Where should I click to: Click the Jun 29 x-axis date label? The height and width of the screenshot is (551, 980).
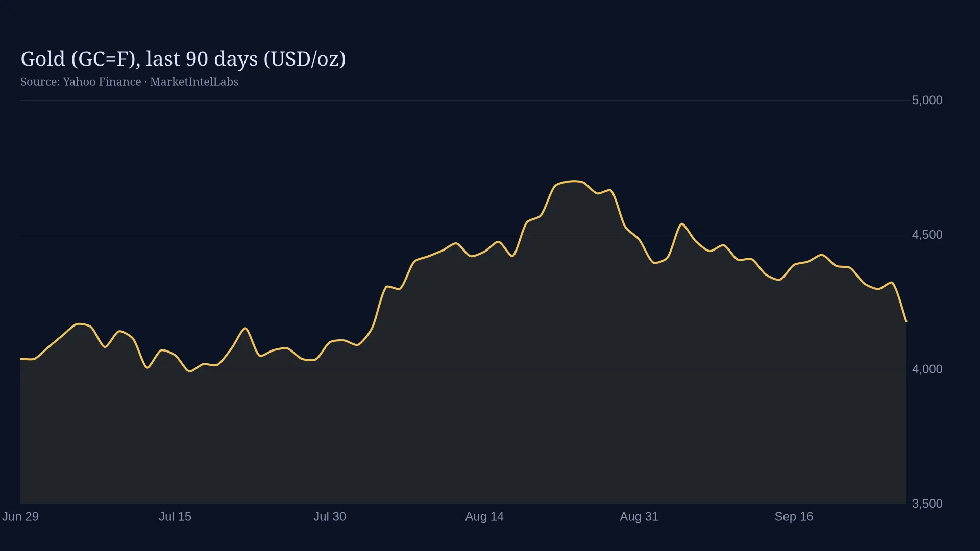(x=20, y=516)
